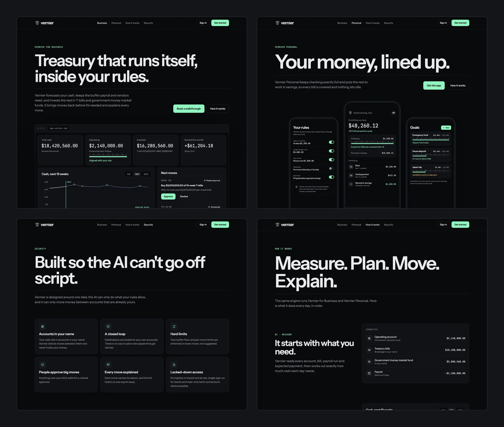Click the vernier logo on How it works page

coord(285,225)
